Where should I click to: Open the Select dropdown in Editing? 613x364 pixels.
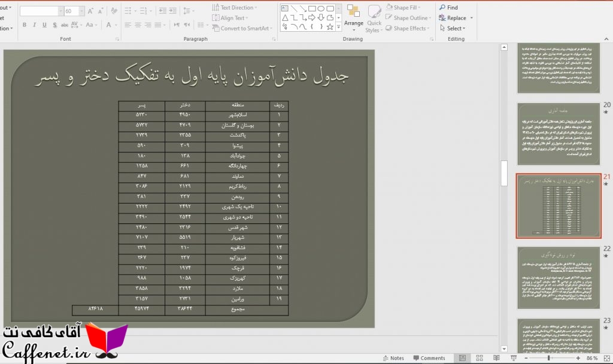click(x=453, y=28)
